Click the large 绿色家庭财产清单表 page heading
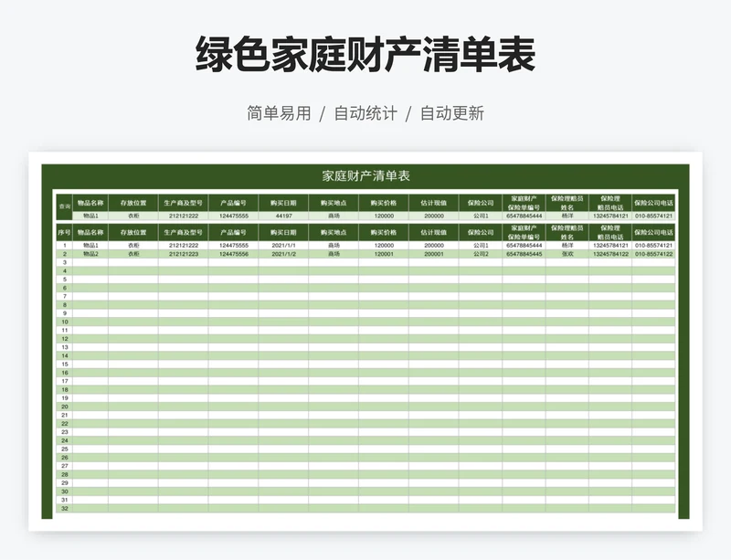This screenshot has height=560, width=731. [x=365, y=54]
